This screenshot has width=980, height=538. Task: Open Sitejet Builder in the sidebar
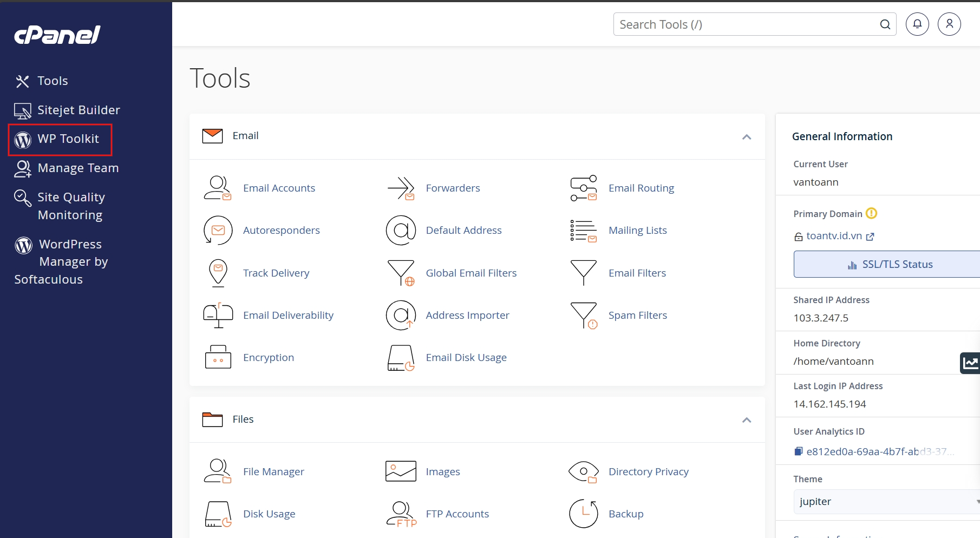(67, 110)
